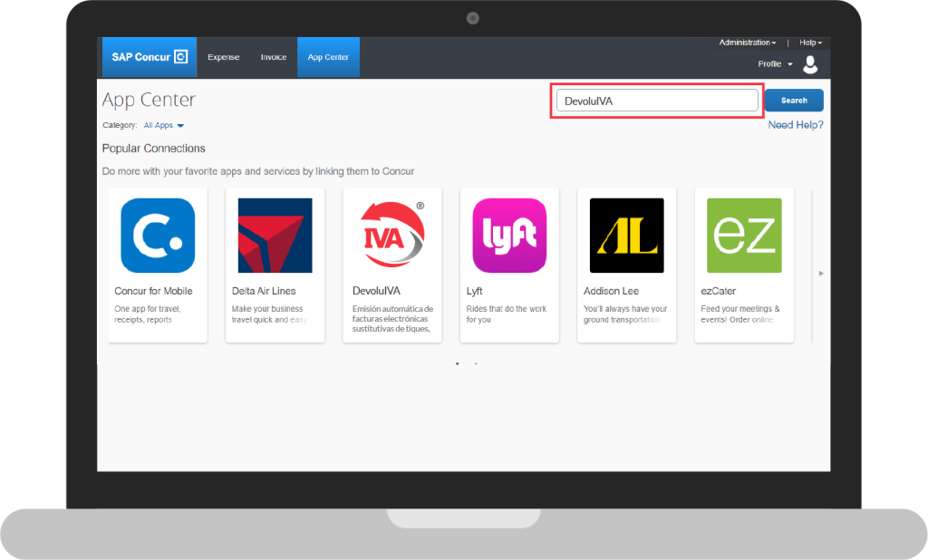Select the App Center tab
The image size is (928, 560).
[x=328, y=57]
